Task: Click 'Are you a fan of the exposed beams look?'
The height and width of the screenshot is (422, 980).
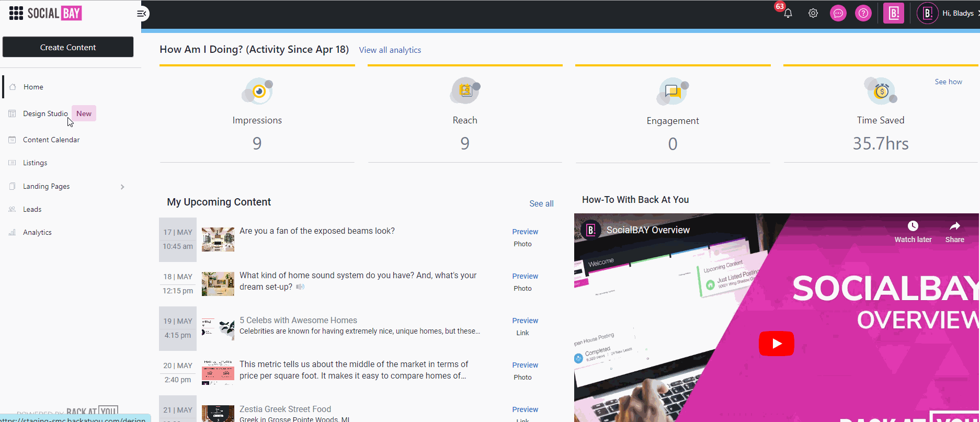Action: [317, 231]
